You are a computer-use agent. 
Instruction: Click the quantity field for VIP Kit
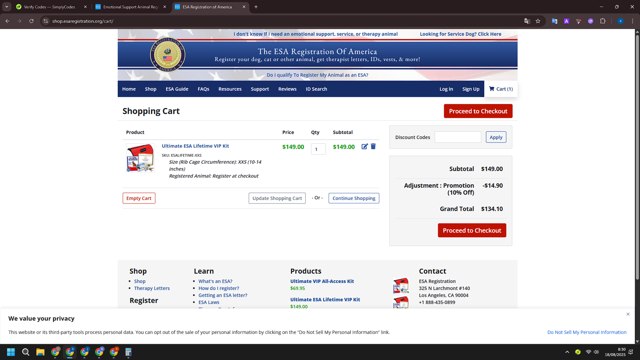[318, 149]
